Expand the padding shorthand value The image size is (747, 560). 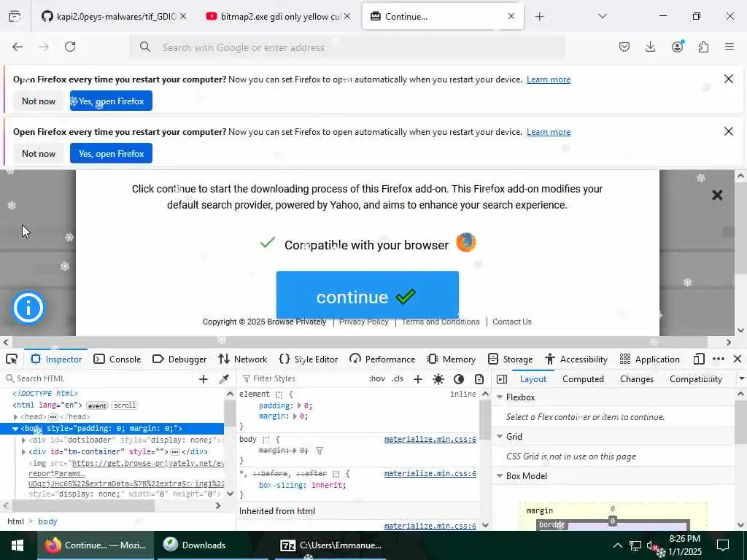299,405
